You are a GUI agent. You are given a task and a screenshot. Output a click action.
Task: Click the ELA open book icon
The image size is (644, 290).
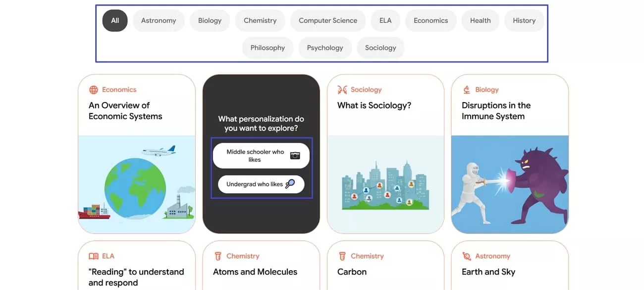pyautogui.click(x=93, y=256)
